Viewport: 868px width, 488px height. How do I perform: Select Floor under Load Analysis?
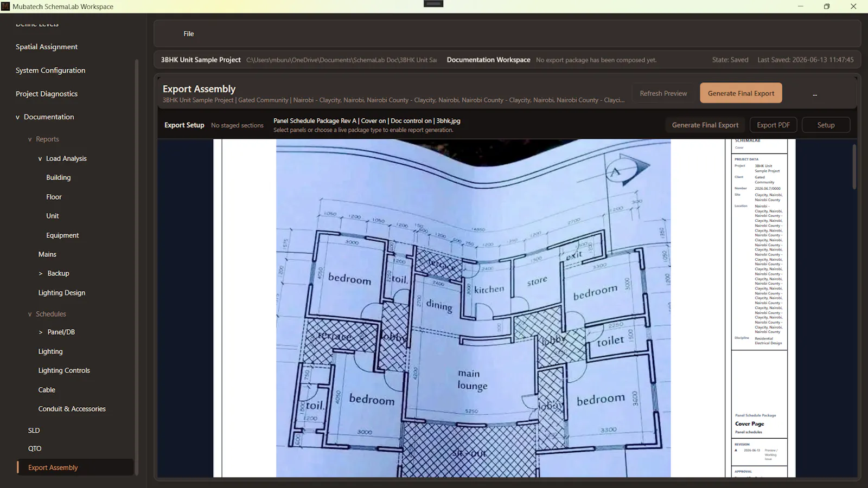click(x=54, y=197)
